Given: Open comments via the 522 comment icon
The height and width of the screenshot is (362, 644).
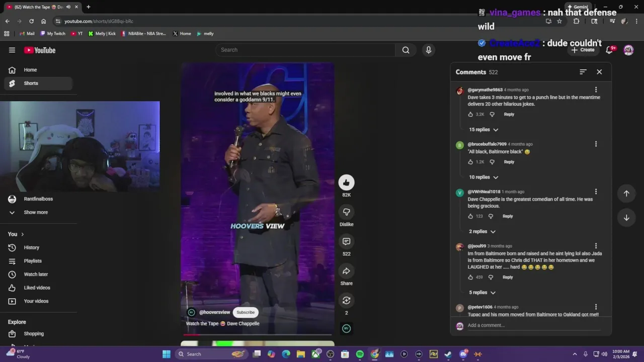Looking at the screenshot, I should pos(346,242).
